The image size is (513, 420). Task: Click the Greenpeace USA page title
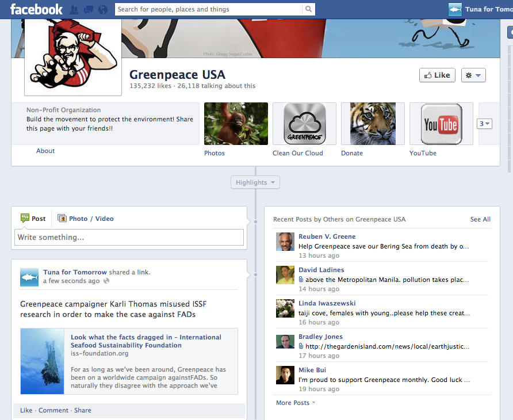click(x=177, y=75)
